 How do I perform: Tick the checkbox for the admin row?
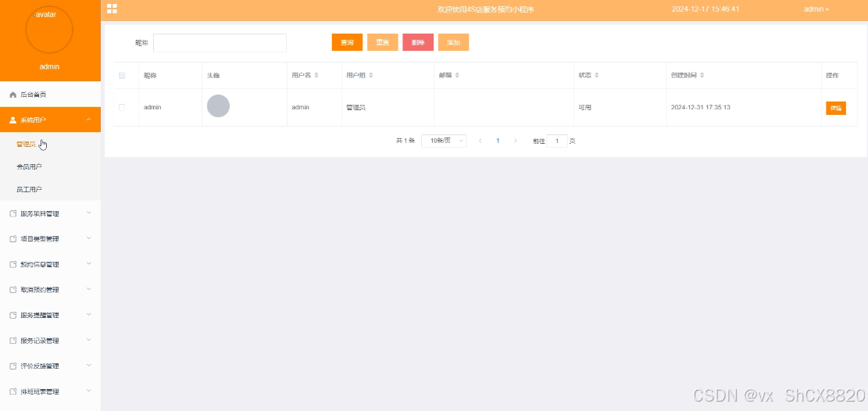pyautogui.click(x=122, y=108)
